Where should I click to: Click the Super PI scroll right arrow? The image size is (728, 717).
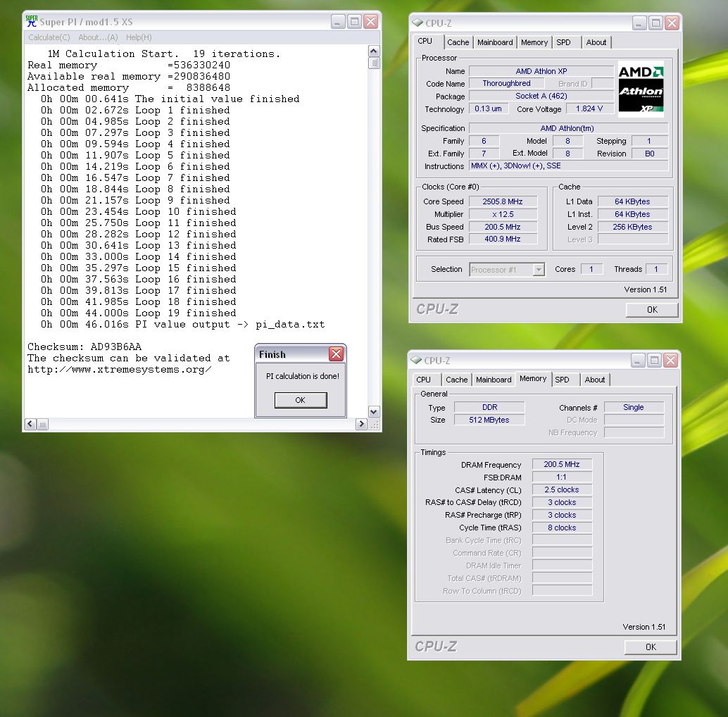pyautogui.click(x=361, y=424)
